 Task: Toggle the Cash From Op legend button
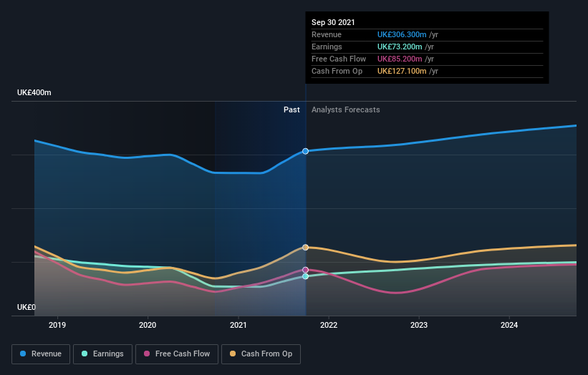(261, 354)
